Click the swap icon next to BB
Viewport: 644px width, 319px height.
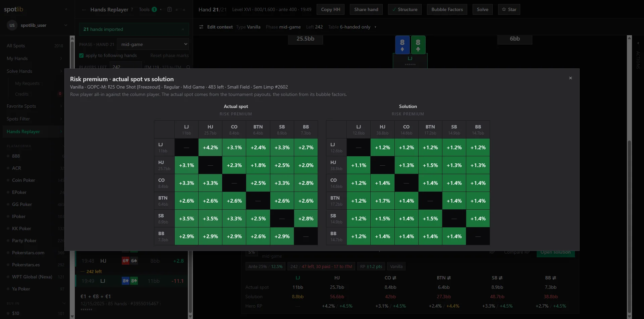(x=554, y=278)
